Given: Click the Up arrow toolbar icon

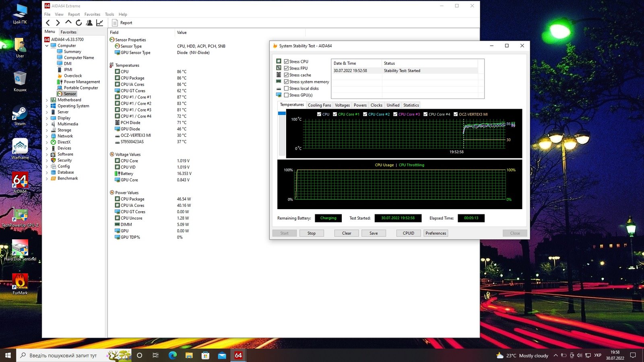Looking at the screenshot, I should (68, 23).
